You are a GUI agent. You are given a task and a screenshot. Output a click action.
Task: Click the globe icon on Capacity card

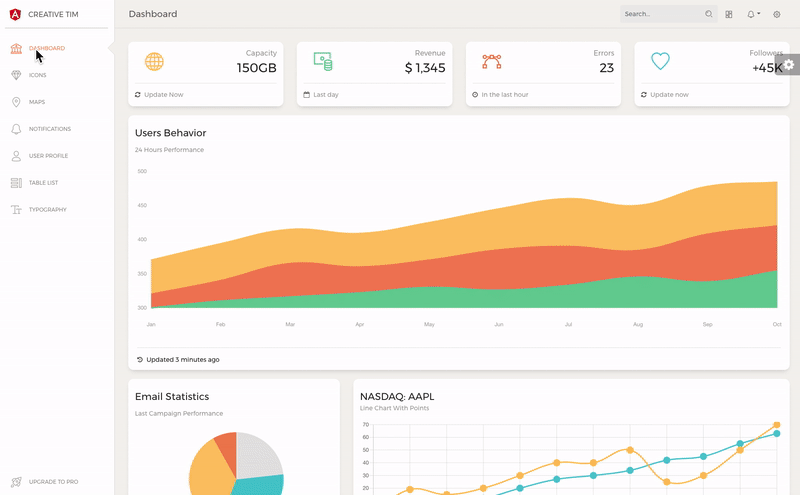tap(154, 61)
